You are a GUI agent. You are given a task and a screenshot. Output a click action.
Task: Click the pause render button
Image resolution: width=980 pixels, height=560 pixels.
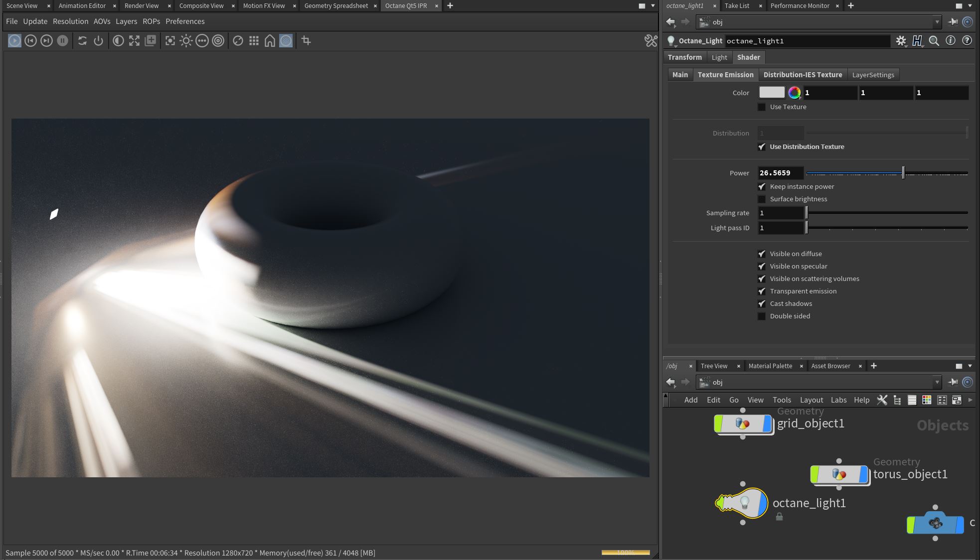pos(62,41)
